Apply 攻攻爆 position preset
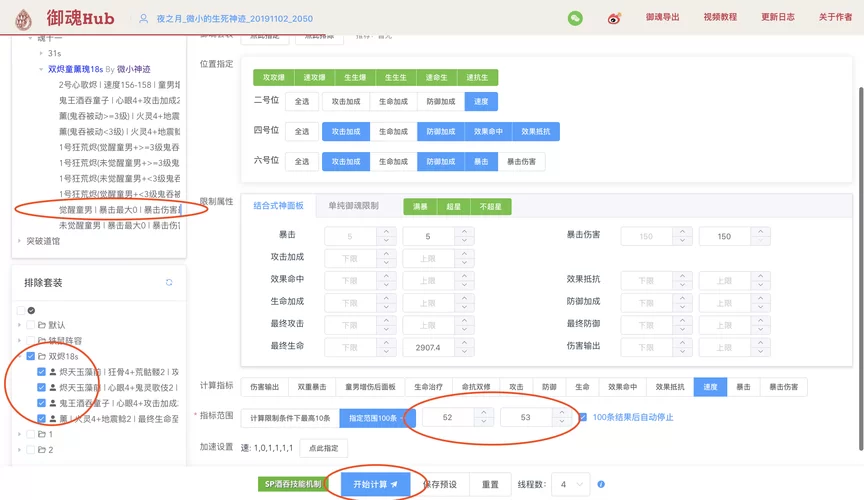 [x=274, y=78]
